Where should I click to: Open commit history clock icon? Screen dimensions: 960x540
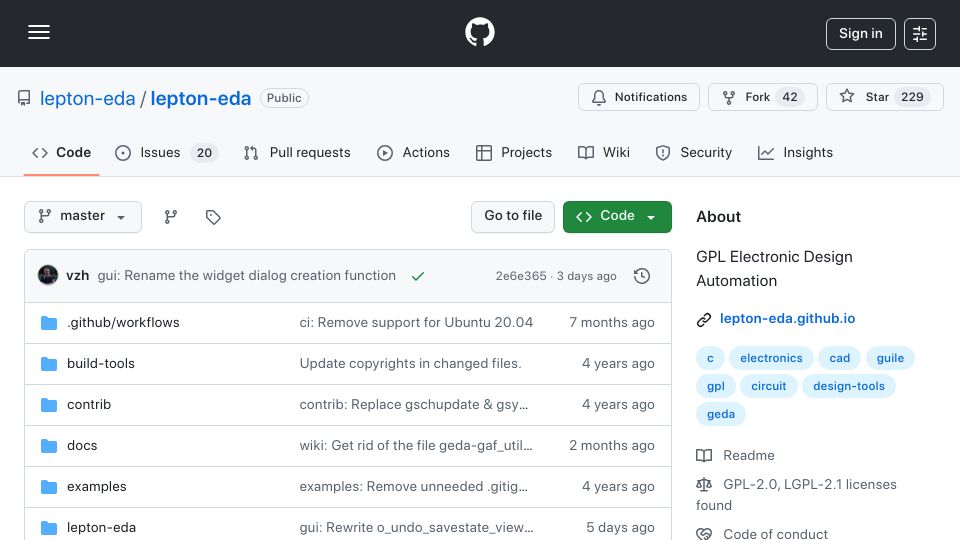[642, 276]
